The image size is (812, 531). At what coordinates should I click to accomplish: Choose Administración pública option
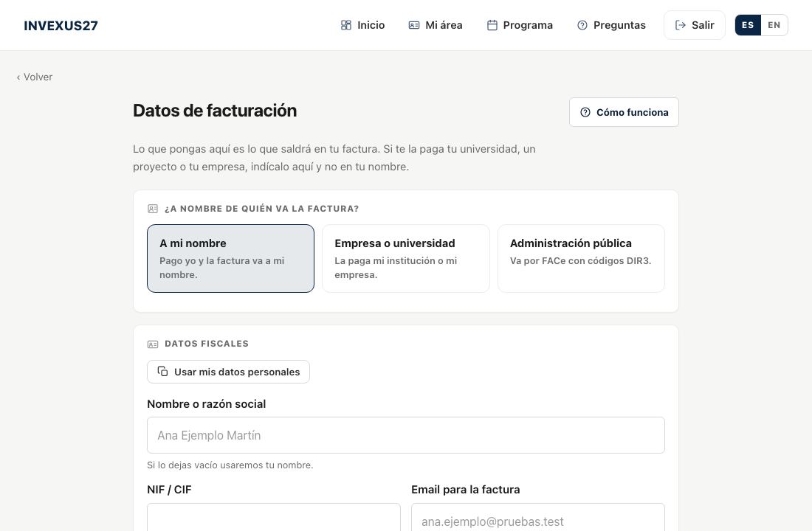click(x=581, y=258)
